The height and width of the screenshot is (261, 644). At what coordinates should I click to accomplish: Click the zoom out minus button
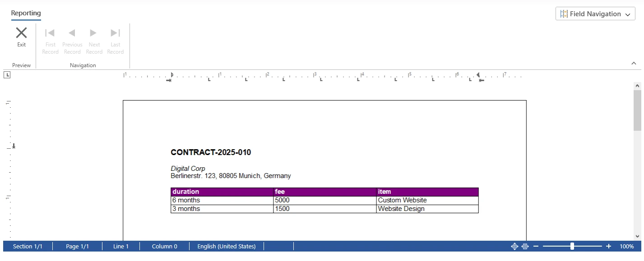pos(536,246)
